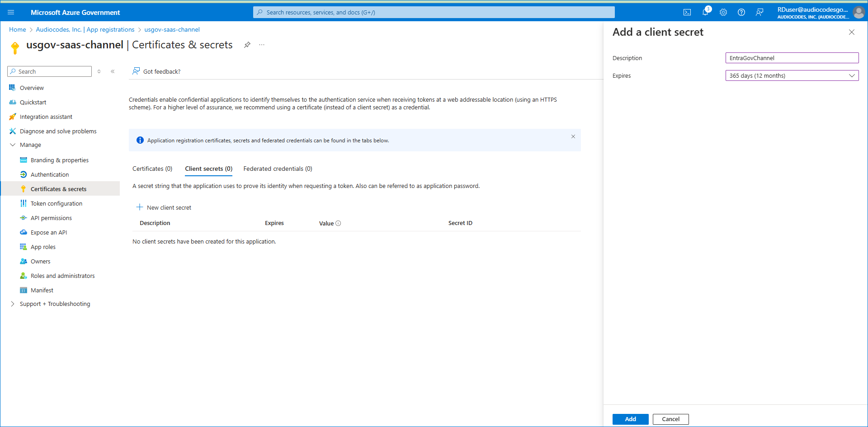Go to Home breadcrumb
This screenshot has height=427, width=868.
click(18, 29)
